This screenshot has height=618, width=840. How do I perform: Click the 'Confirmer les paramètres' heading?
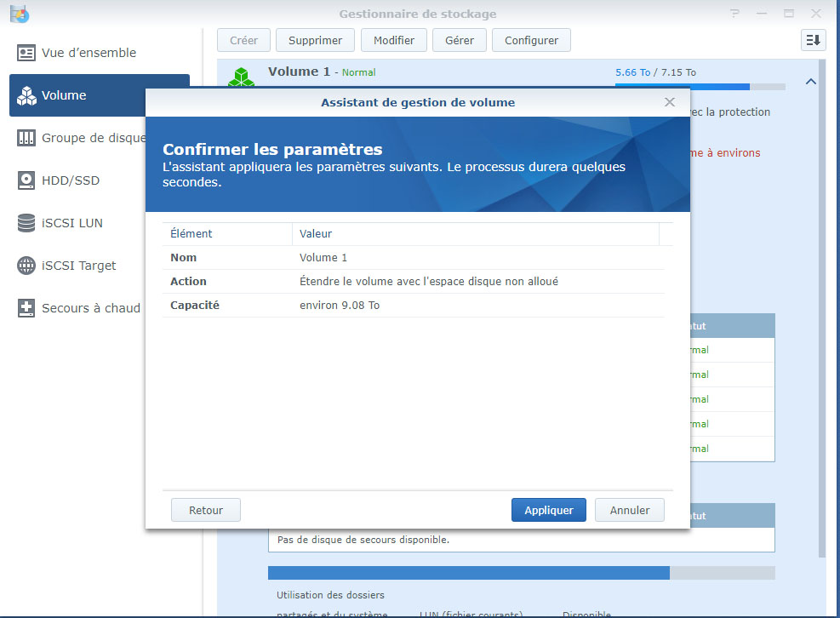(x=272, y=149)
